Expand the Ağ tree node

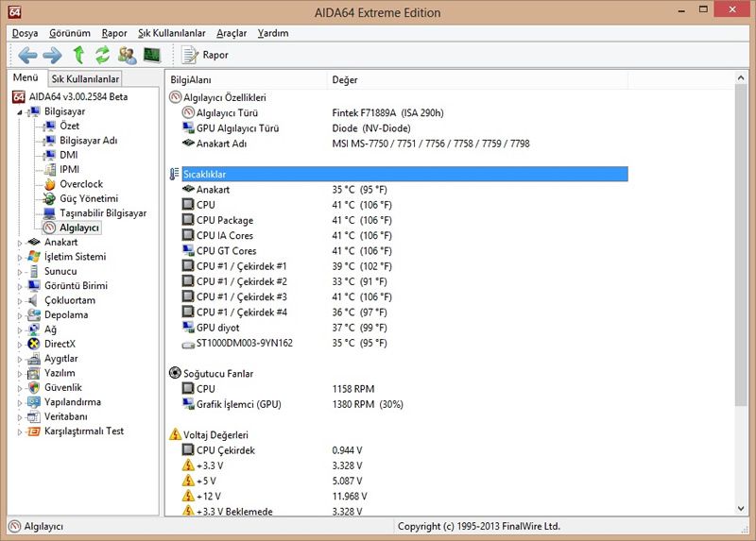(x=20, y=330)
